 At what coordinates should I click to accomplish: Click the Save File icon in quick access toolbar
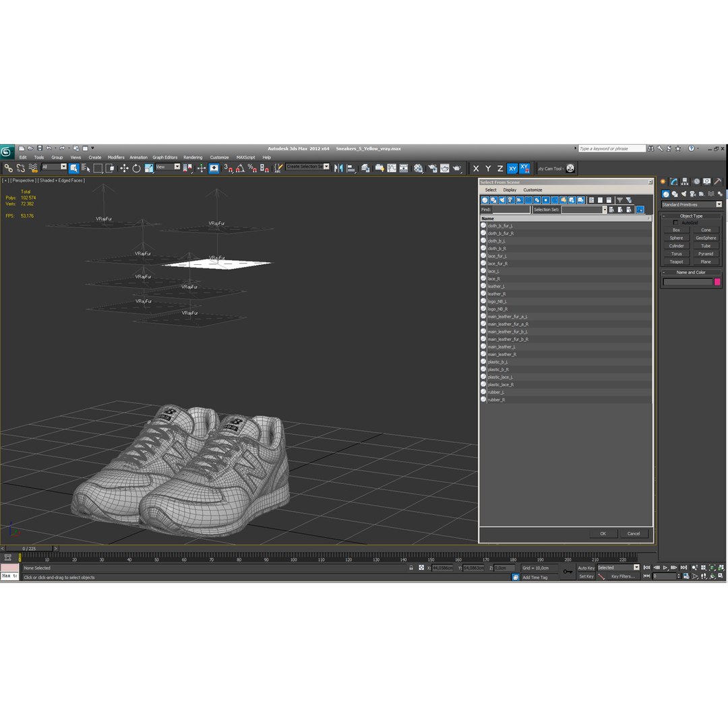coord(40,148)
